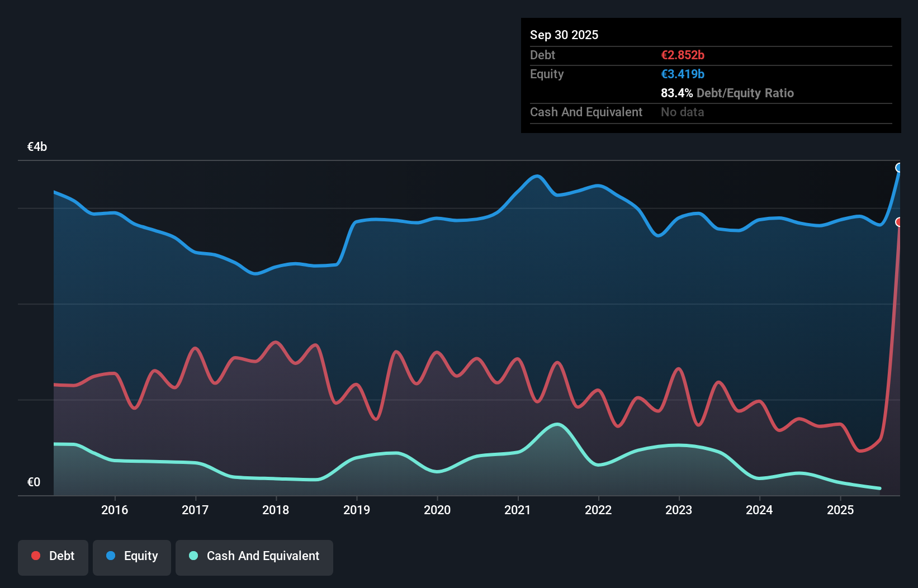This screenshot has height=588, width=918.
Task: Click the 2016 x-axis label
Action: [x=115, y=510]
